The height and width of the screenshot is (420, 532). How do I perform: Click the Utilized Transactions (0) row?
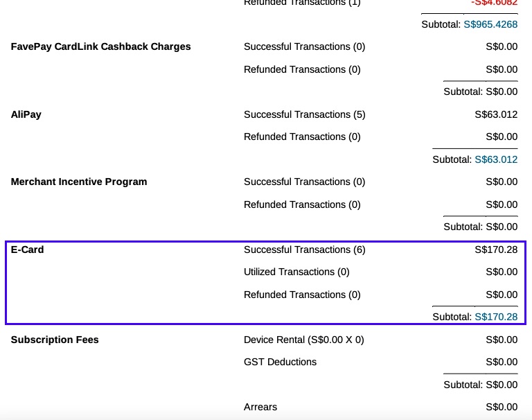tap(381, 272)
